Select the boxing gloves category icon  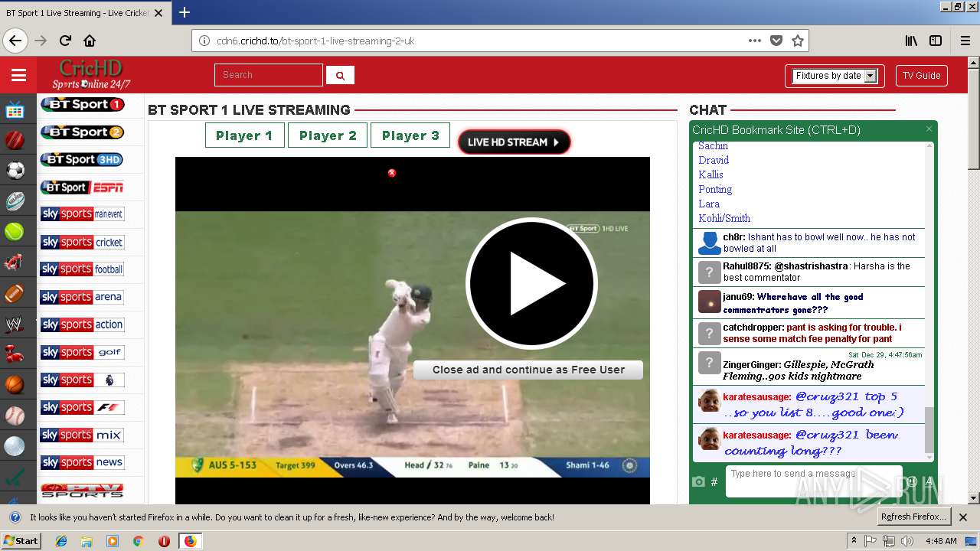click(x=15, y=354)
